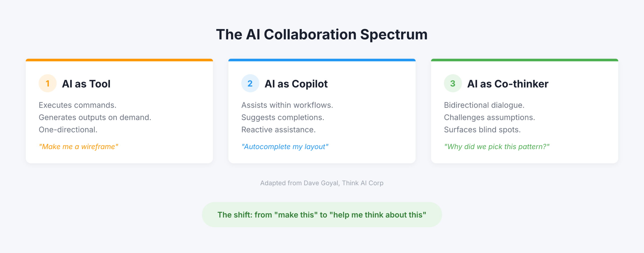
Task: Select the "AI as Co-thinker" card heading
Action: (508, 84)
